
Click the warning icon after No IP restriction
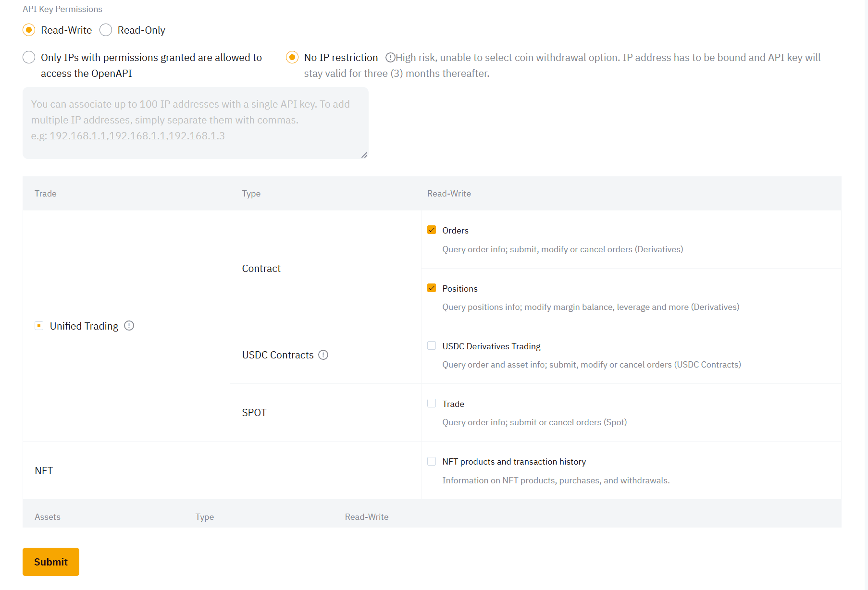click(x=390, y=57)
